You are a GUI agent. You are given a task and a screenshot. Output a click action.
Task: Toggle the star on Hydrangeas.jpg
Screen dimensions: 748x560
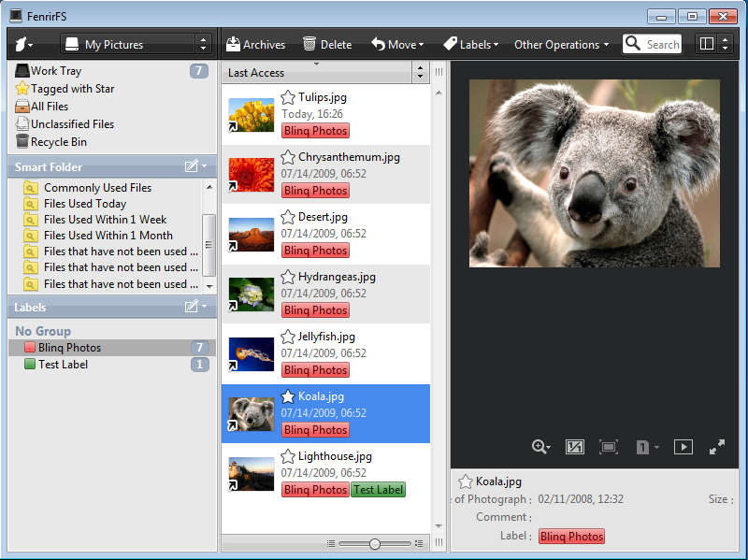288,277
